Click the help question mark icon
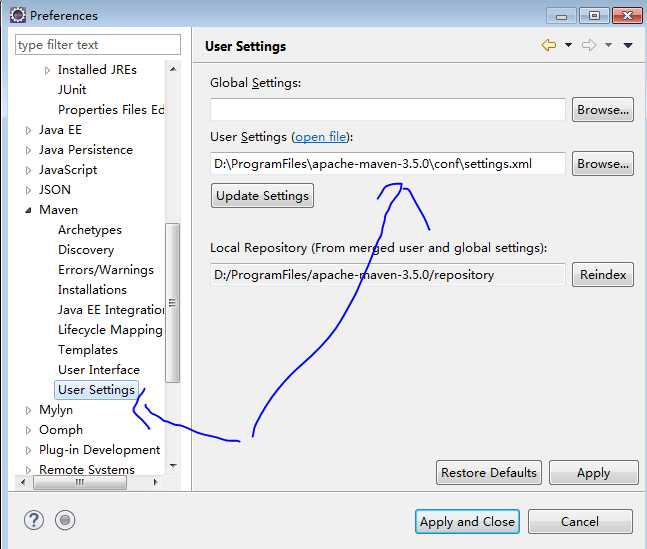 (x=34, y=520)
